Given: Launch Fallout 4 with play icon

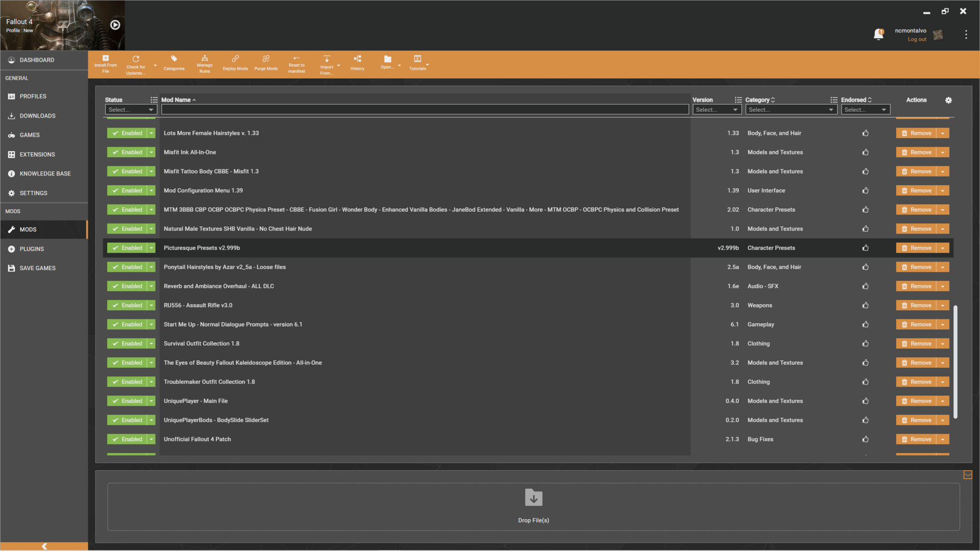Looking at the screenshot, I should pyautogui.click(x=115, y=25).
